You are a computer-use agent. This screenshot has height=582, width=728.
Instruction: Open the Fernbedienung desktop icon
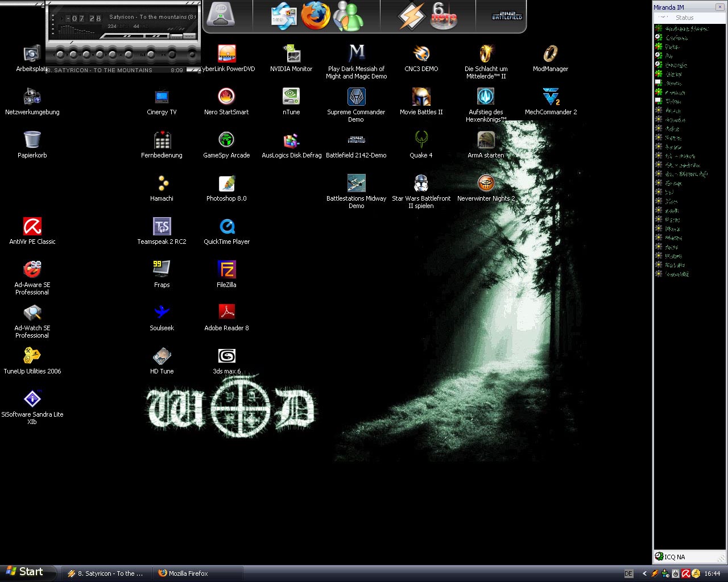tap(162, 144)
